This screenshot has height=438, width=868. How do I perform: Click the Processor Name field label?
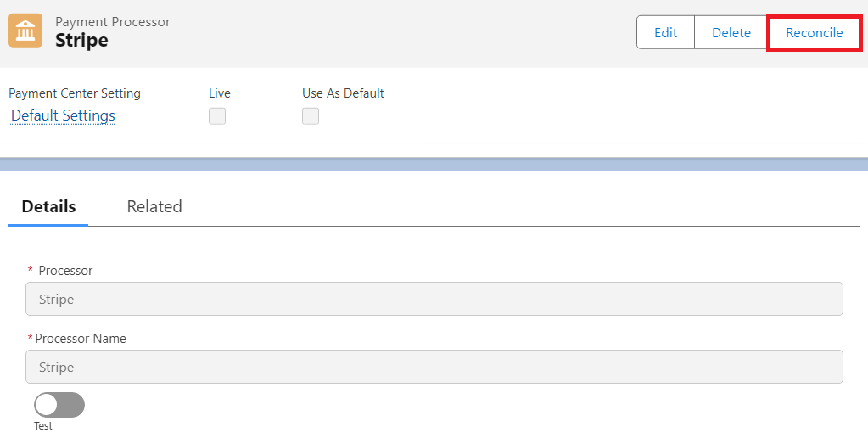coord(81,339)
